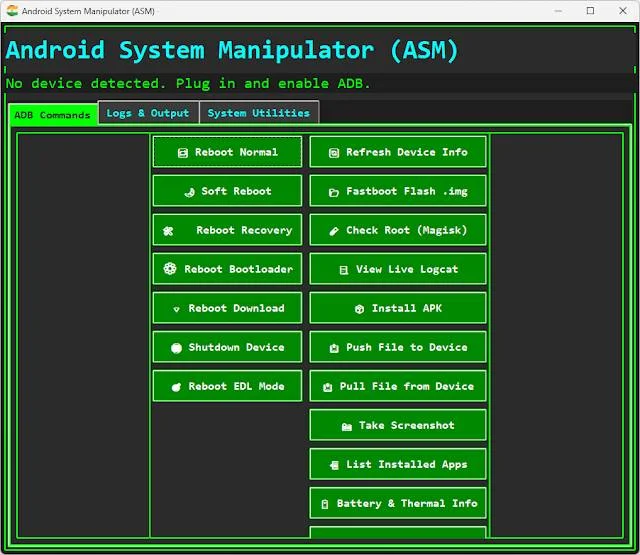Click the gear icon beside Reboot Bootloader

(170, 269)
